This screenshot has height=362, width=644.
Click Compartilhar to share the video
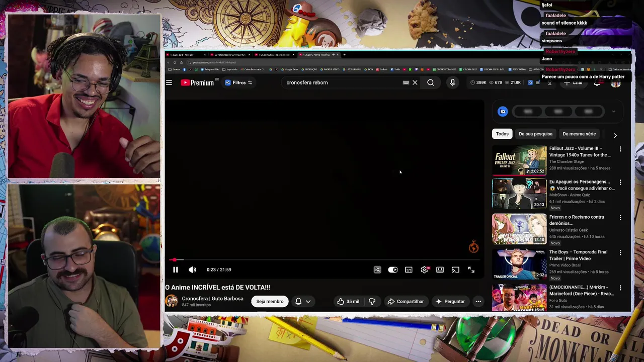(x=406, y=301)
